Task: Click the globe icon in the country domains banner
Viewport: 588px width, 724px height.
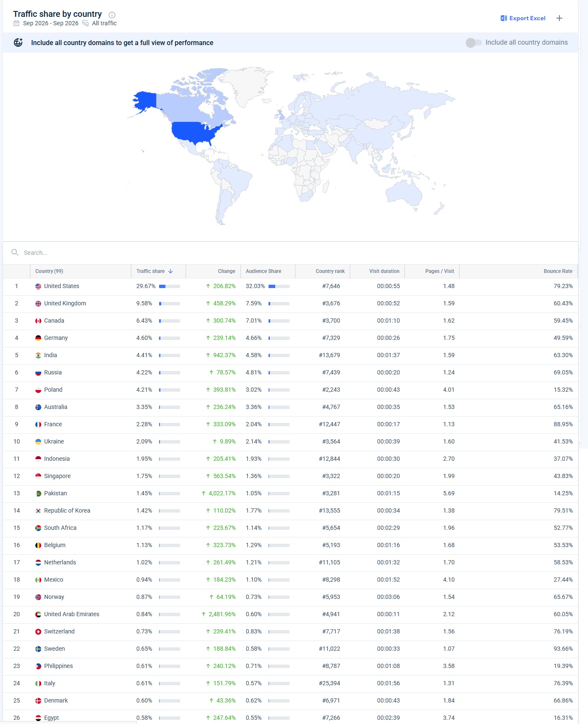Action: tap(18, 43)
